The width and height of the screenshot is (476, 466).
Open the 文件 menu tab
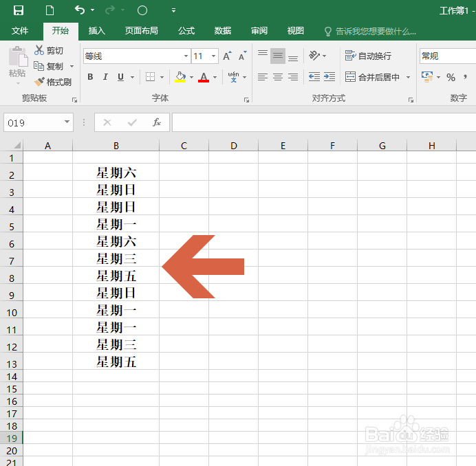(x=20, y=31)
